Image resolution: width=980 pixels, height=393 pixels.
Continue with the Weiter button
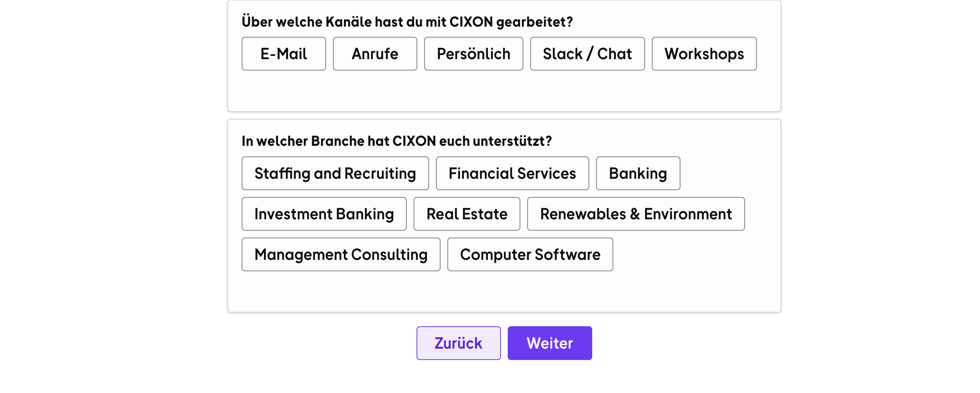click(x=550, y=343)
